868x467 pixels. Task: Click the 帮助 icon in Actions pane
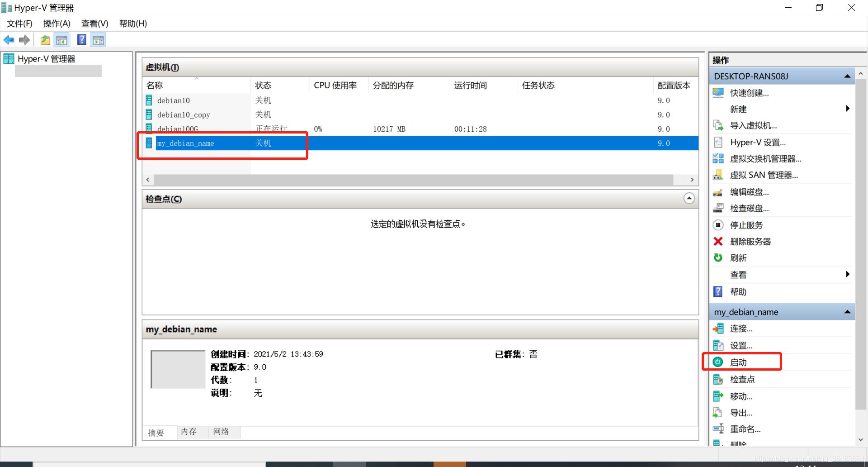point(718,291)
